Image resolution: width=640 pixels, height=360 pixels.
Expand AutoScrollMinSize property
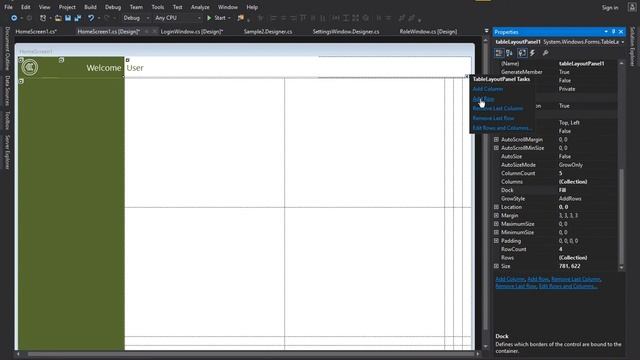tap(496, 148)
